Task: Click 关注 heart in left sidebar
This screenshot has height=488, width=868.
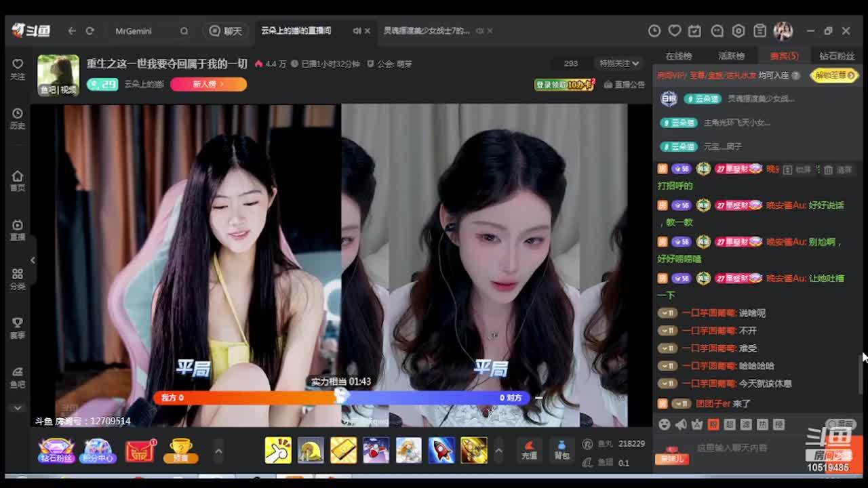Action: [18, 69]
